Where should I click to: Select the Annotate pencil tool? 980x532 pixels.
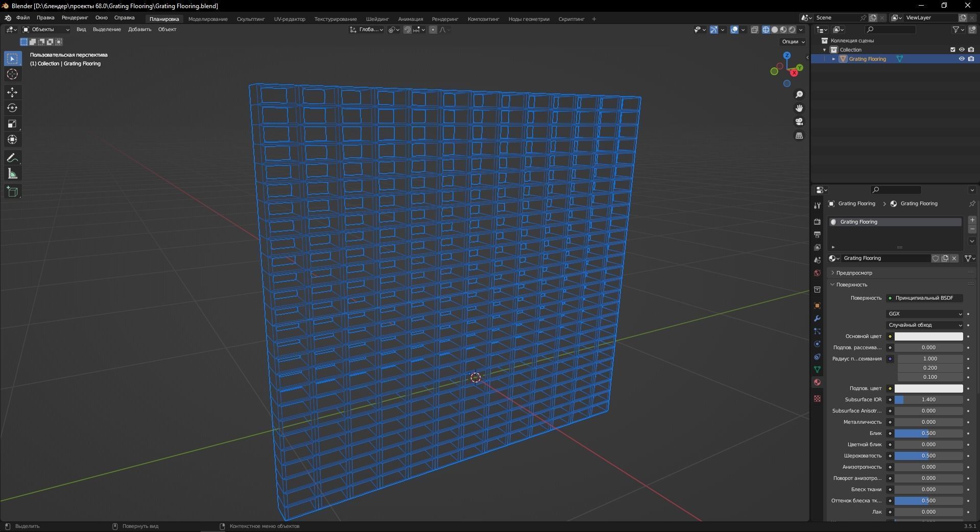pyautogui.click(x=12, y=158)
